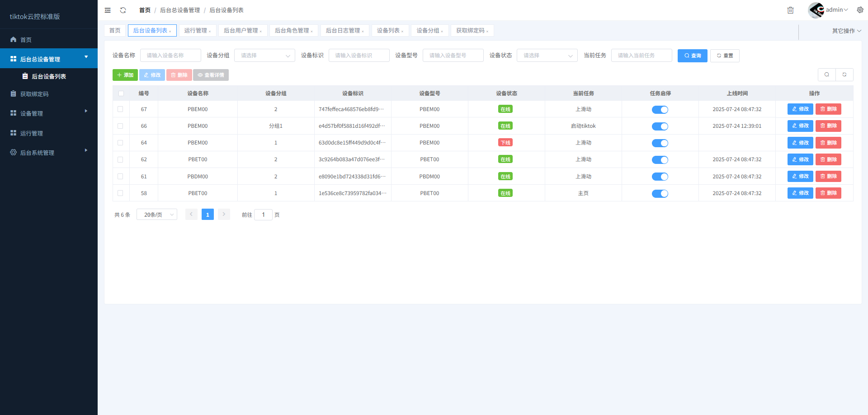Open the 设备状态 selection dropdown
The image size is (868, 415).
pos(547,55)
